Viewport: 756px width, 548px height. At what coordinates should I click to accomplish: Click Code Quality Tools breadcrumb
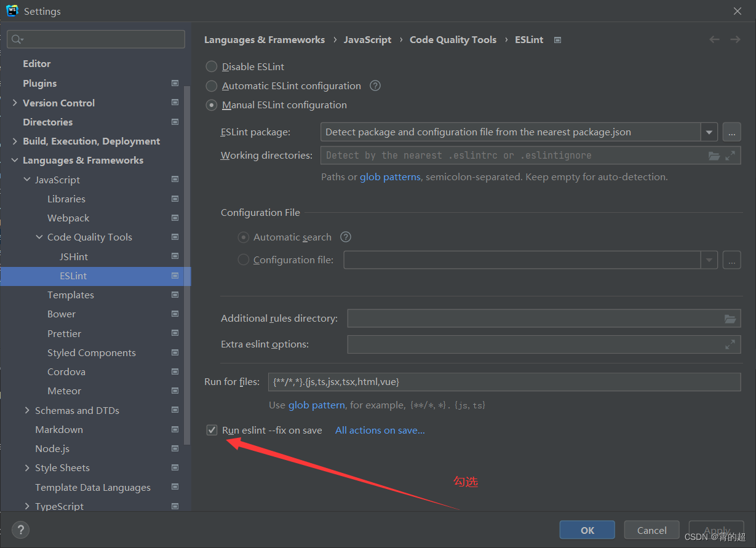tap(453, 39)
